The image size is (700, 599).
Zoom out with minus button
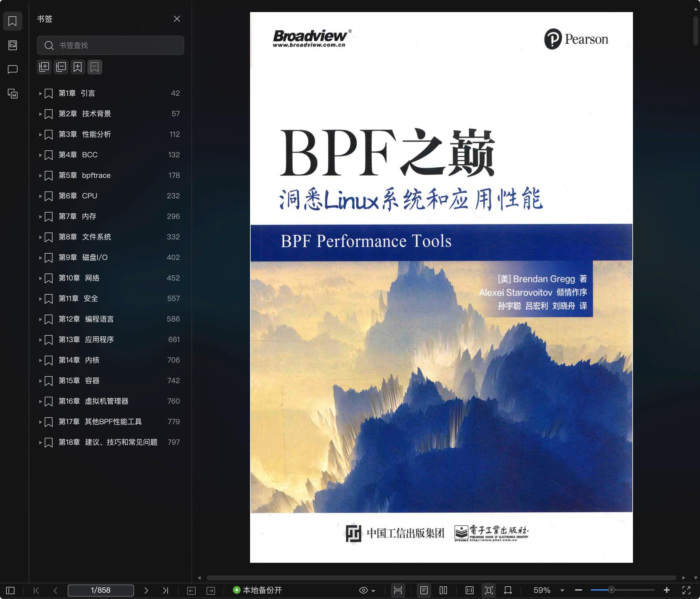578,590
